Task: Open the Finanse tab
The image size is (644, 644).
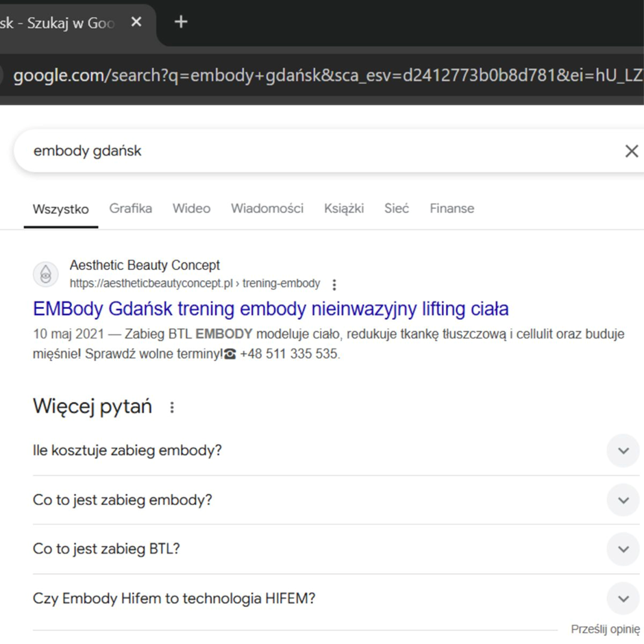Action: point(452,209)
